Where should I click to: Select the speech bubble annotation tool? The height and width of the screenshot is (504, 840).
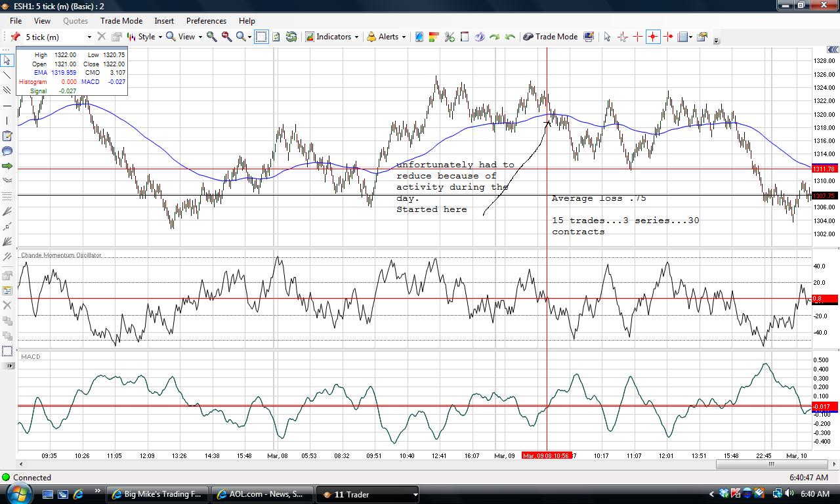(7, 151)
